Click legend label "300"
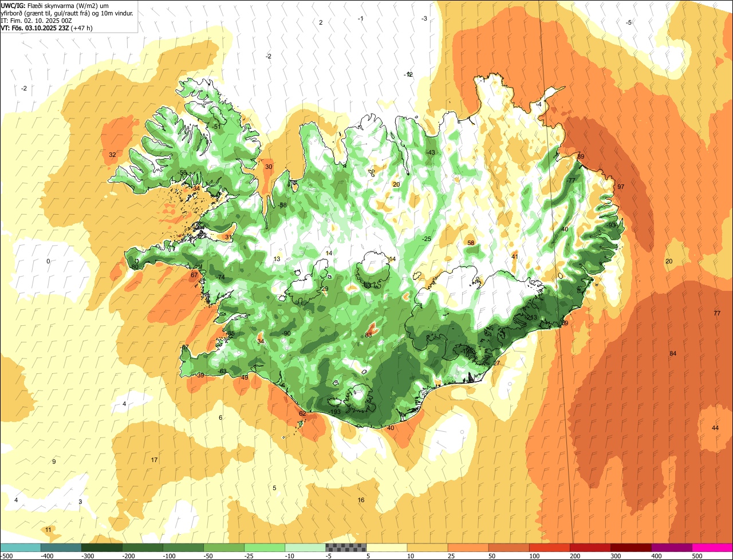 pyautogui.click(x=616, y=556)
